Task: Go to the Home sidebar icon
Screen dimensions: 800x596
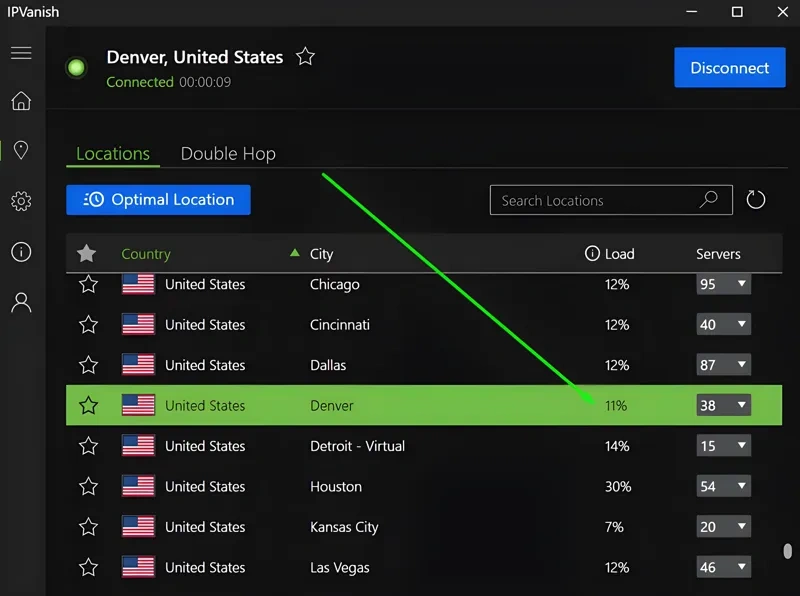Action: (x=21, y=101)
